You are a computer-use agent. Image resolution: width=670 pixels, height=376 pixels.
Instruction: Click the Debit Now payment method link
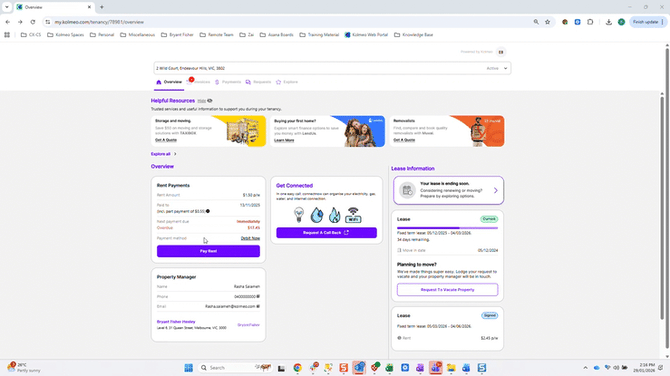coord(250,238)
